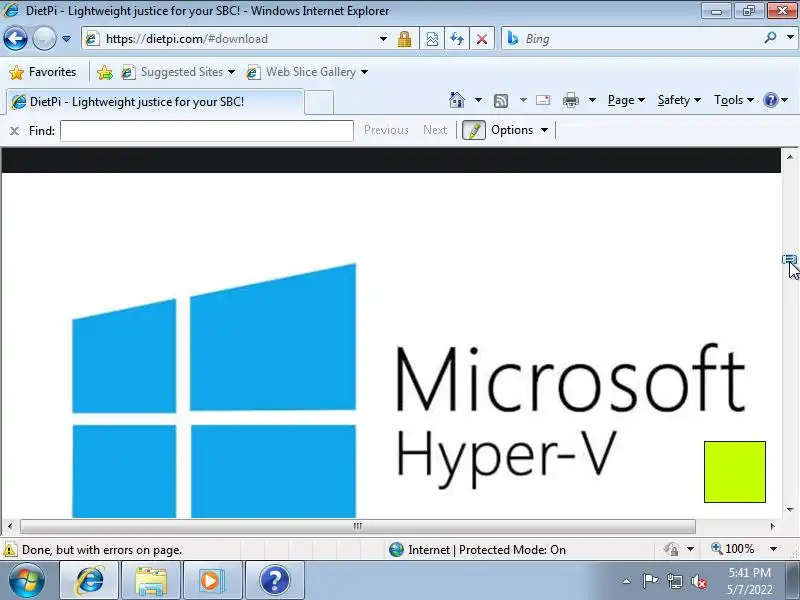This screenshot has width=800, height=600.
Task: Click the security lock icon
Action: click(405, 39)
